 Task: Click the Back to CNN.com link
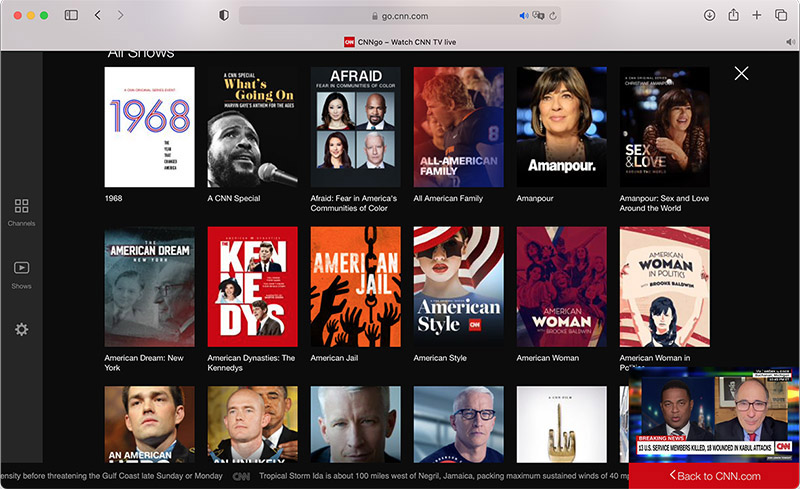click(714, 476)
